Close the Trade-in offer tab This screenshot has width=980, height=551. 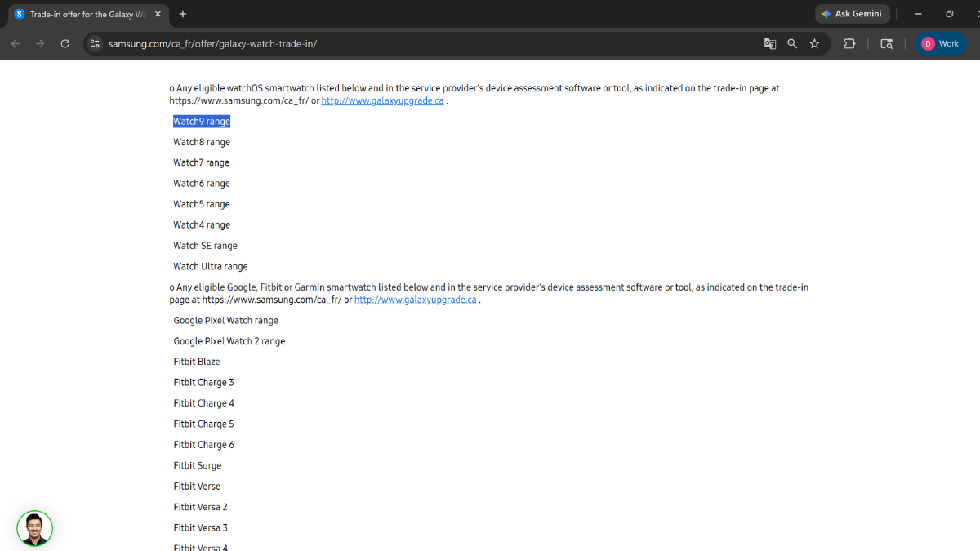pyautogui.click(x=158, y=14)
